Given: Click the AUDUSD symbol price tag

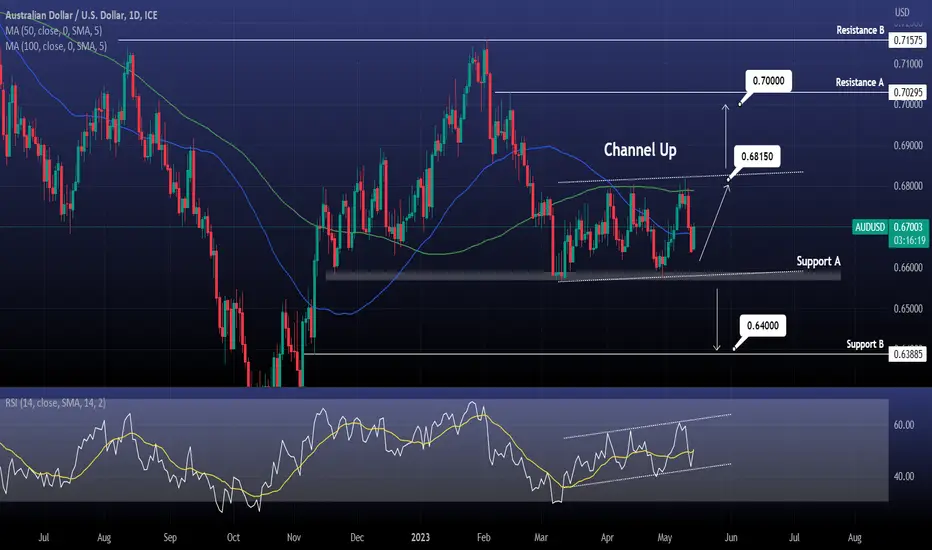Looking at the screenshot, I should tap(870, 227).
